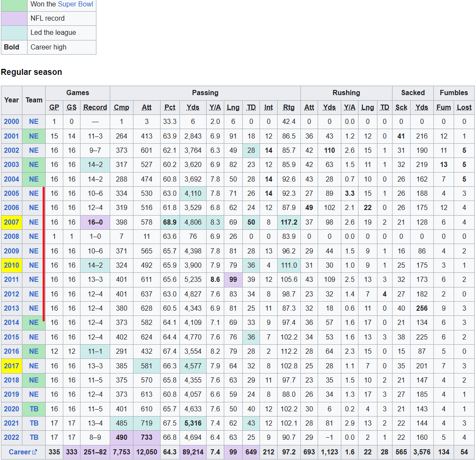Click the external link icon next to Career

(34, 452)
